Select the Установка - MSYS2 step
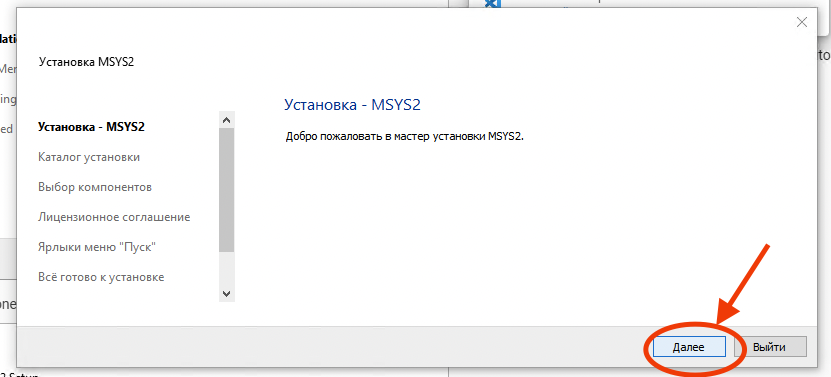Screen dimensions: 831x377 92,127
